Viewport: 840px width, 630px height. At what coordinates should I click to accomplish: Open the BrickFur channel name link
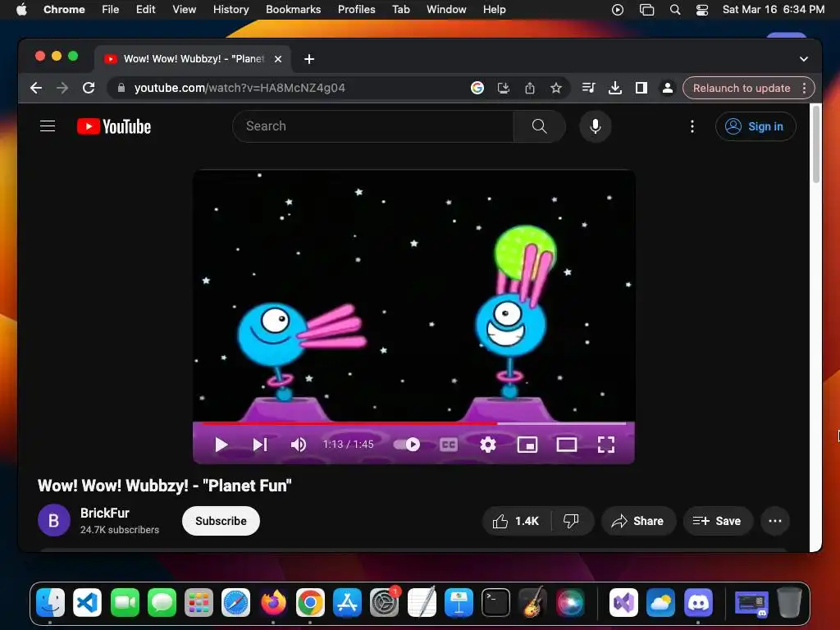104,513
